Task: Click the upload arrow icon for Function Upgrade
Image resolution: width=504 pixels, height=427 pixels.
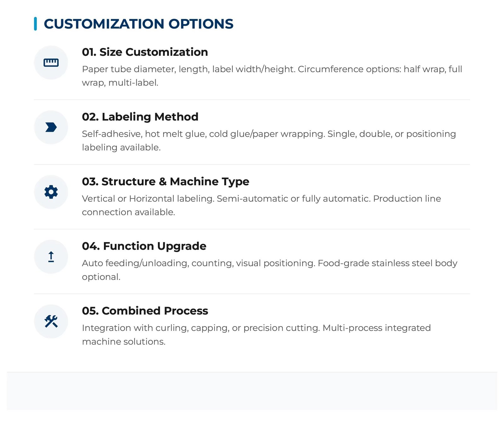Action: [x=51, y=257]
